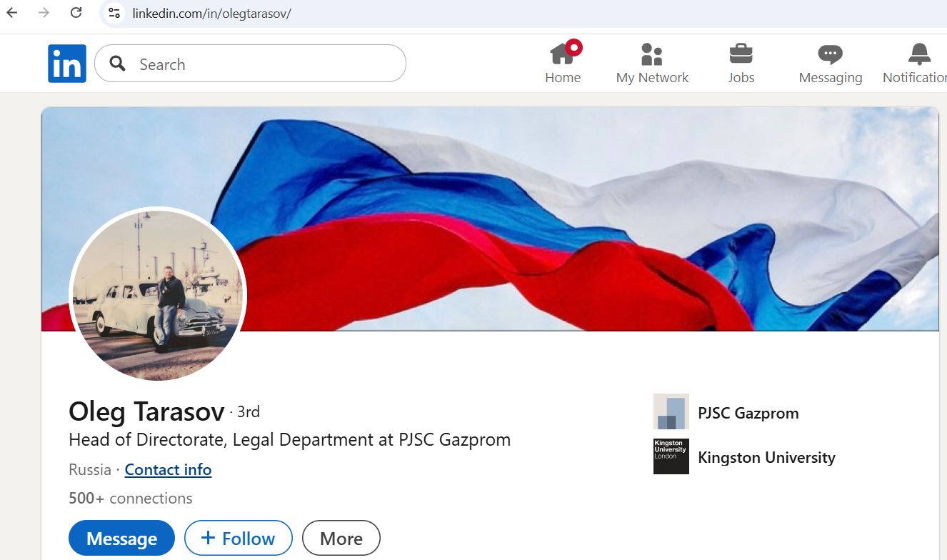Open Notifications bell icon
This screenshot has height=560, width=947.
point(919,54)
